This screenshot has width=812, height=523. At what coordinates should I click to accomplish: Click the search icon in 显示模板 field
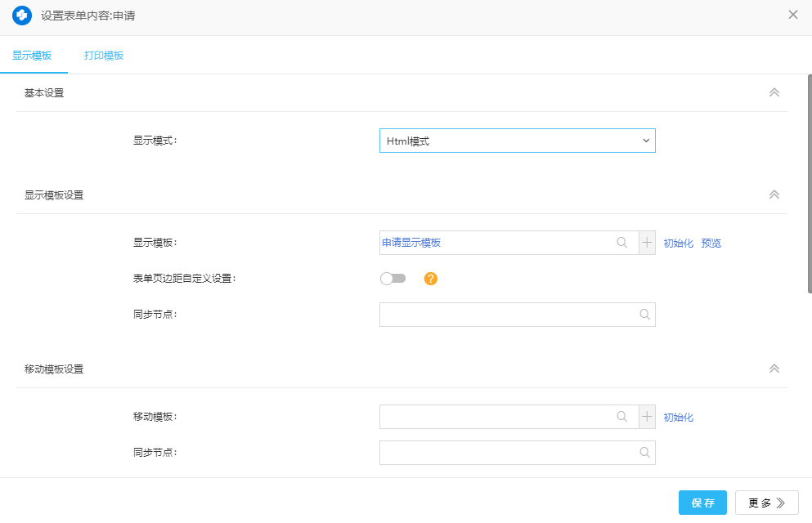coord(622,243)
